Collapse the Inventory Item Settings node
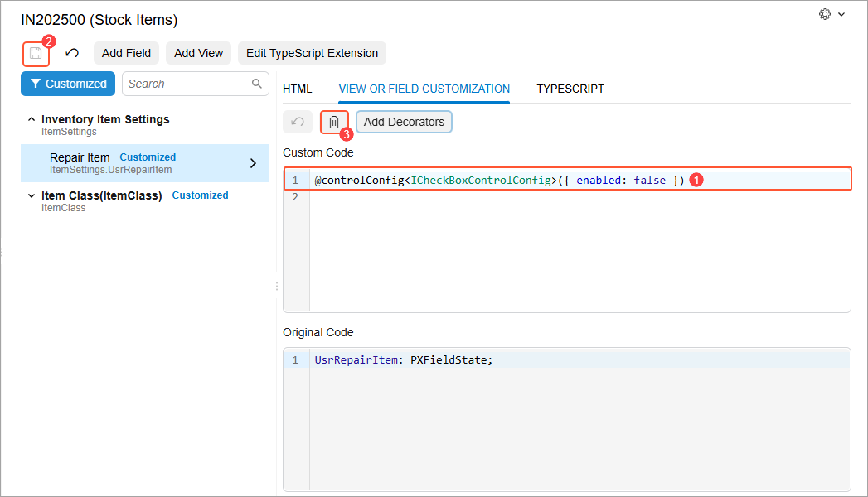Viewport: 868px width, 497px height. point(32,119)
